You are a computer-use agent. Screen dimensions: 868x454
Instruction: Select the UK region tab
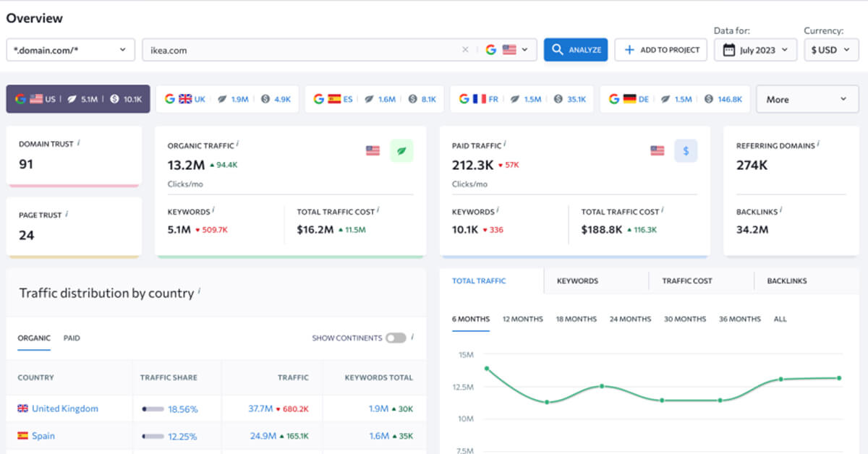[x=227, y=99]
